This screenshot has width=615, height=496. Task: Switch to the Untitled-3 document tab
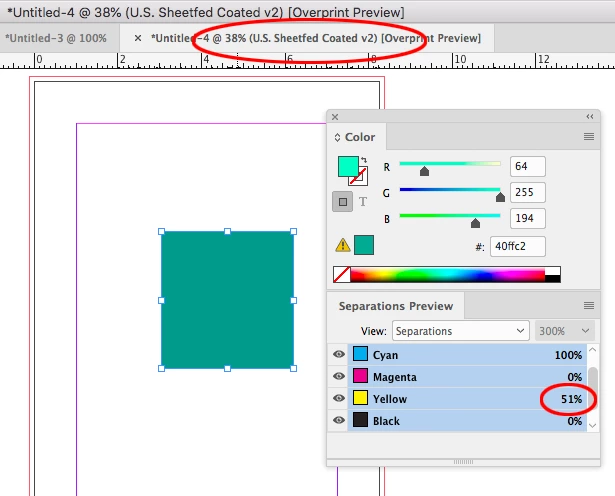pos(56,38)
